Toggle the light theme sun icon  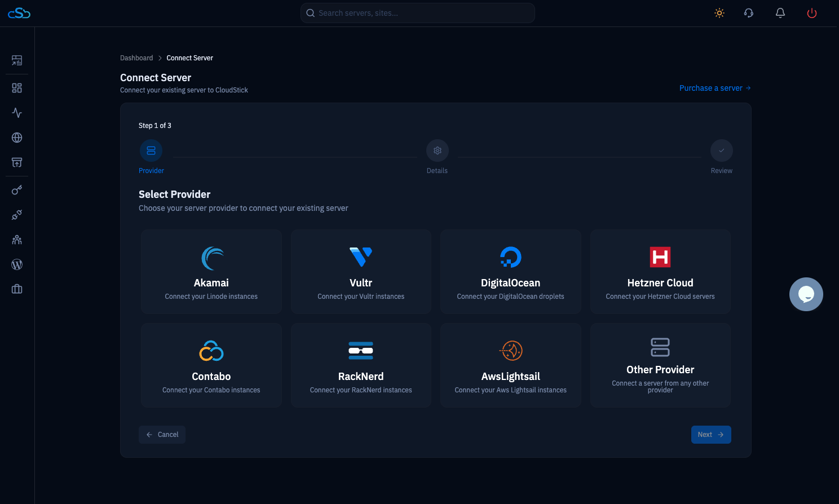tap(719, 13)
